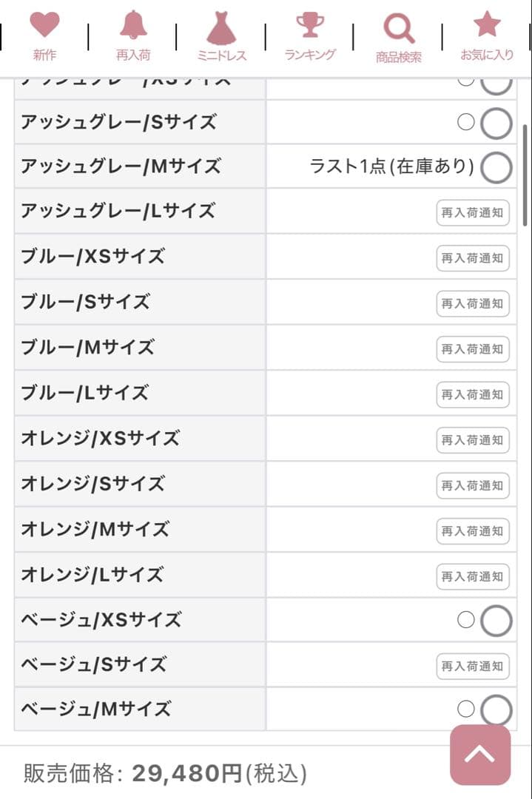This screenshot has height=799, width=532.
Task: Open the ranking trophy icon
Action: click(310, 26)
